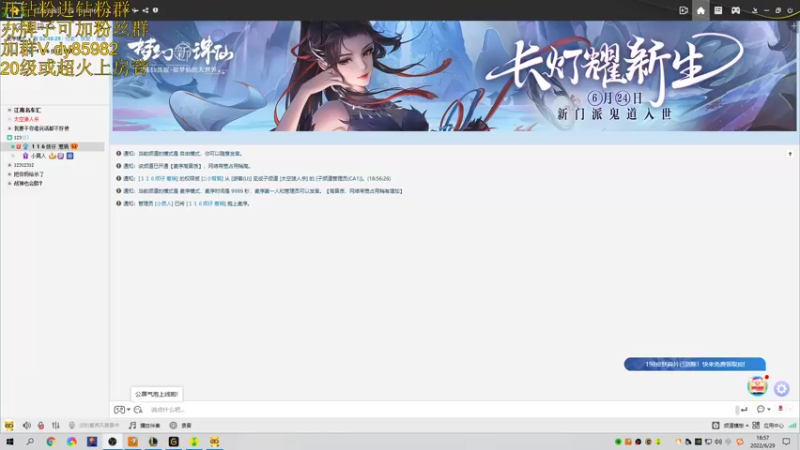Open the audio mixer settings icon
Image resolution: width=800 pixels, height=450 pixels.
pos(56,425)
